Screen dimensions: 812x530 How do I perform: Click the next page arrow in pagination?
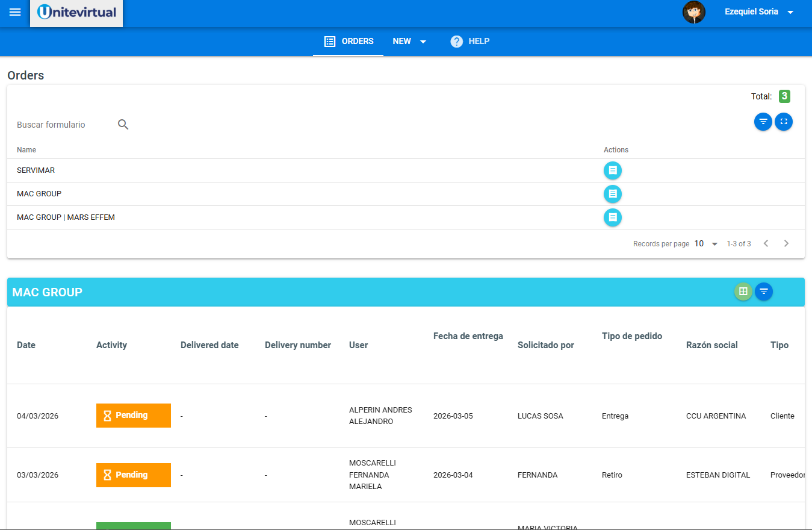786,243
